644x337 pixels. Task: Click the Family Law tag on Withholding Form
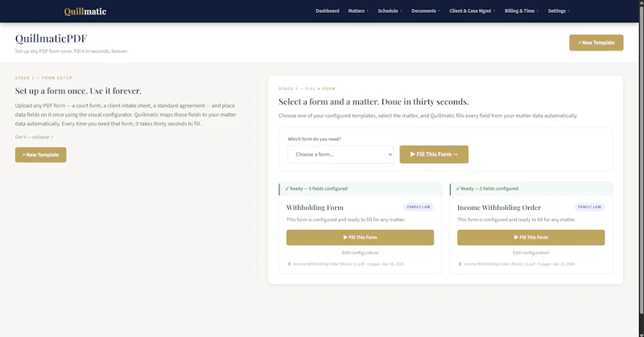[419, 207]
